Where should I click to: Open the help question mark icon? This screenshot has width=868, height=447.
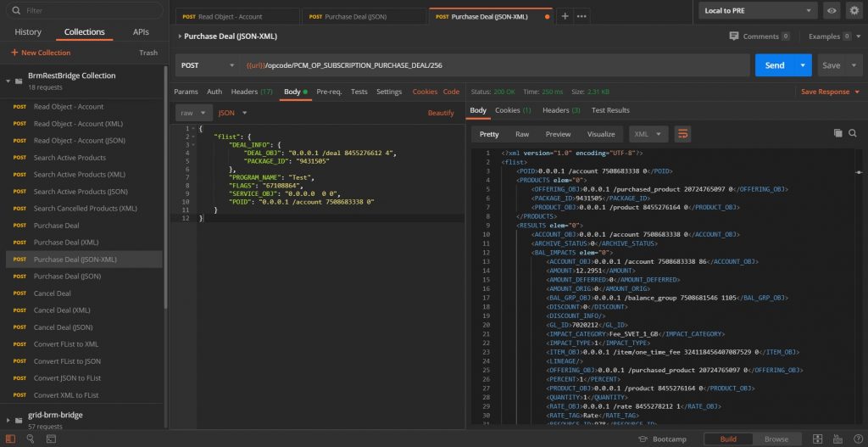(856, 439)
